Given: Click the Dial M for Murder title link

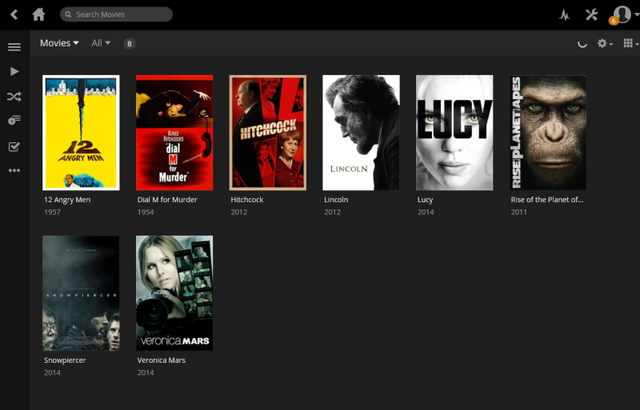Looking at the screenshot, I should [167, 200].
